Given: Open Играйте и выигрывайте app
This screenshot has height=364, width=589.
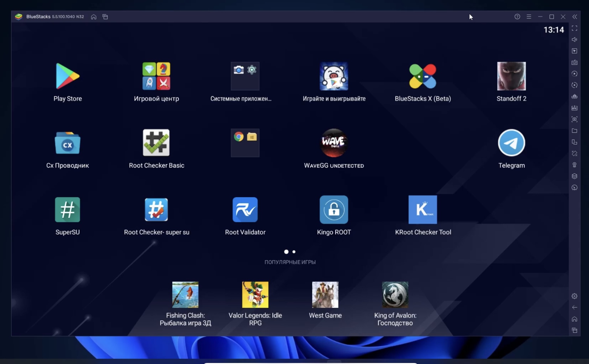Looking at the screenshot, I should pos(334,76).
